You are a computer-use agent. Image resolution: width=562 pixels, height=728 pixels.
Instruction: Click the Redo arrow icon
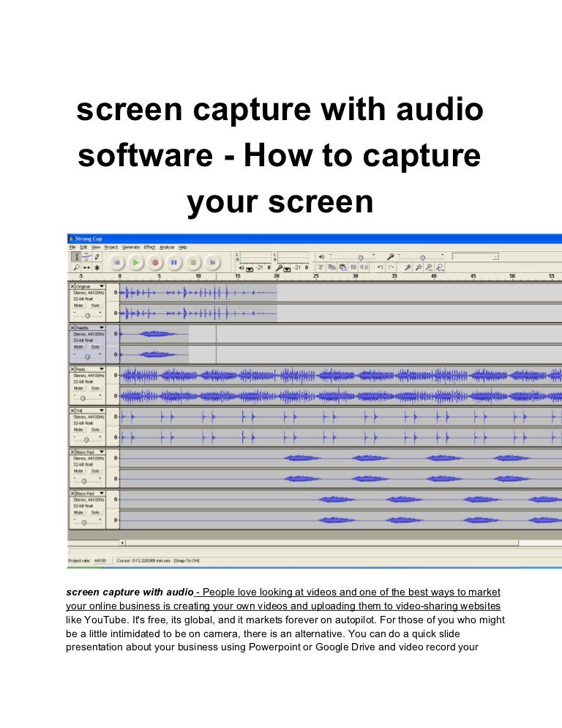point(391,267)
